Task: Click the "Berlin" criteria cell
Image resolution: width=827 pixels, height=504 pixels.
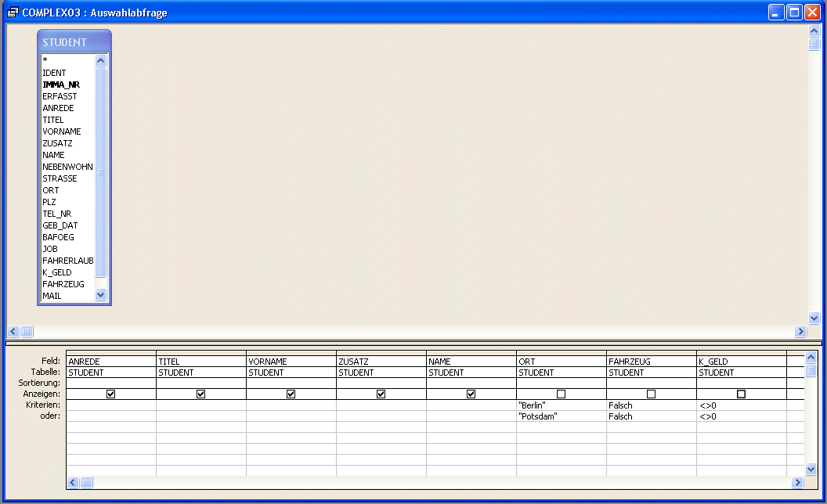Action: point(562,405)
